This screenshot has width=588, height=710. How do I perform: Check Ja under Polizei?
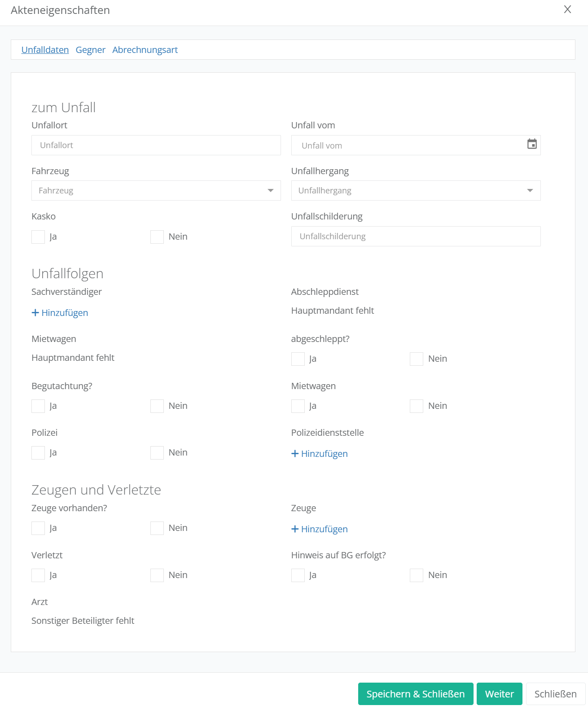pos(39,453)
